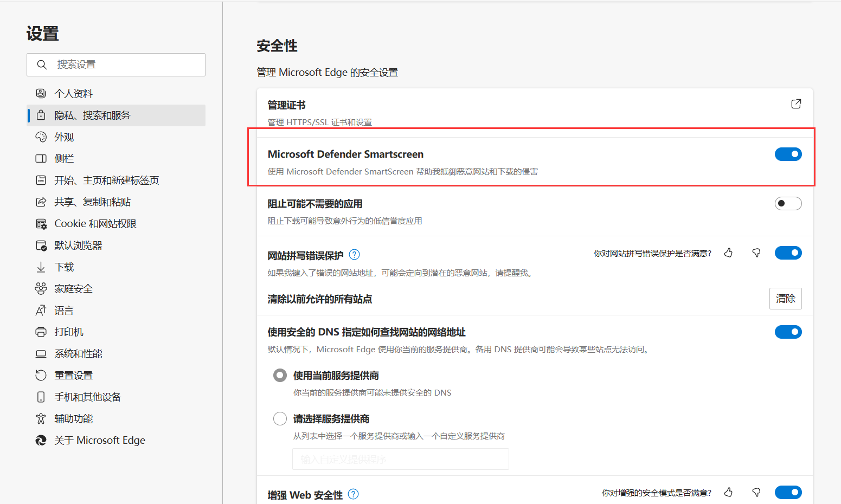This screenshot has width=841, height=504.
Task: Click the 默认浏览器 icon
Action: (41, 245)
